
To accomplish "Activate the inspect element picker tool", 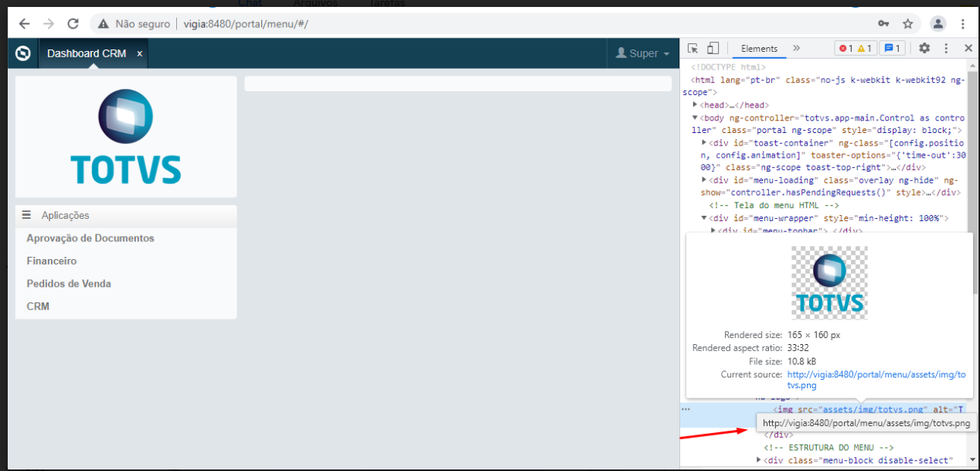I will [x=693, y=49].
